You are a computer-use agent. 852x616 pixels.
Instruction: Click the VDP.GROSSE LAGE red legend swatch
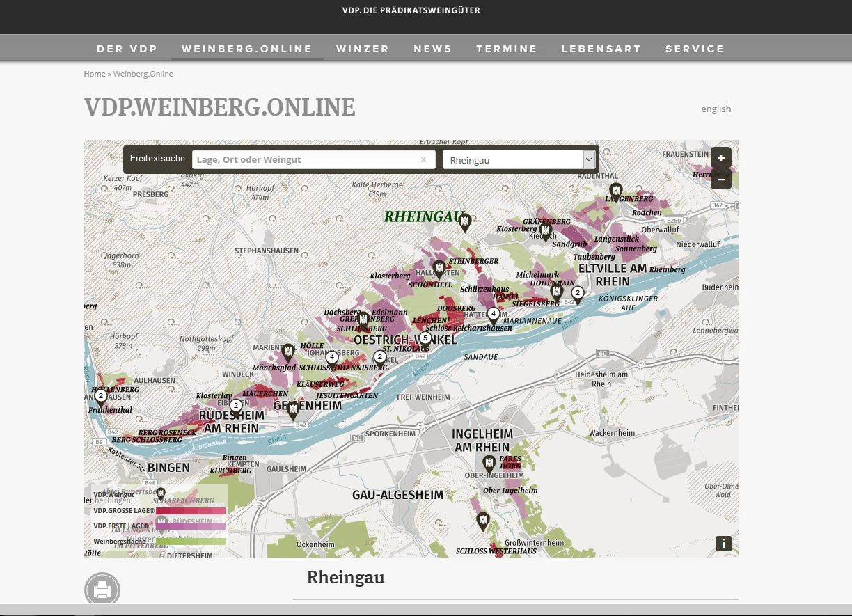coord(191,511)
